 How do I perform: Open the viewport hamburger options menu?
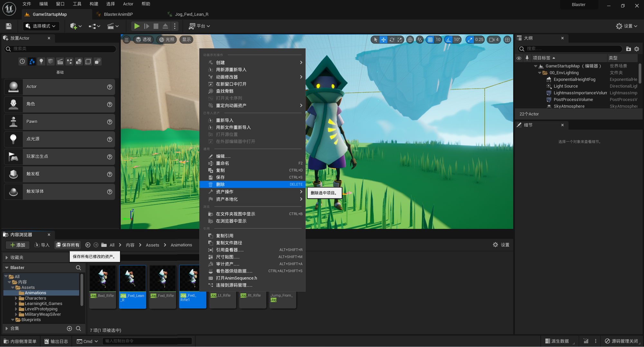click(127, 40)
